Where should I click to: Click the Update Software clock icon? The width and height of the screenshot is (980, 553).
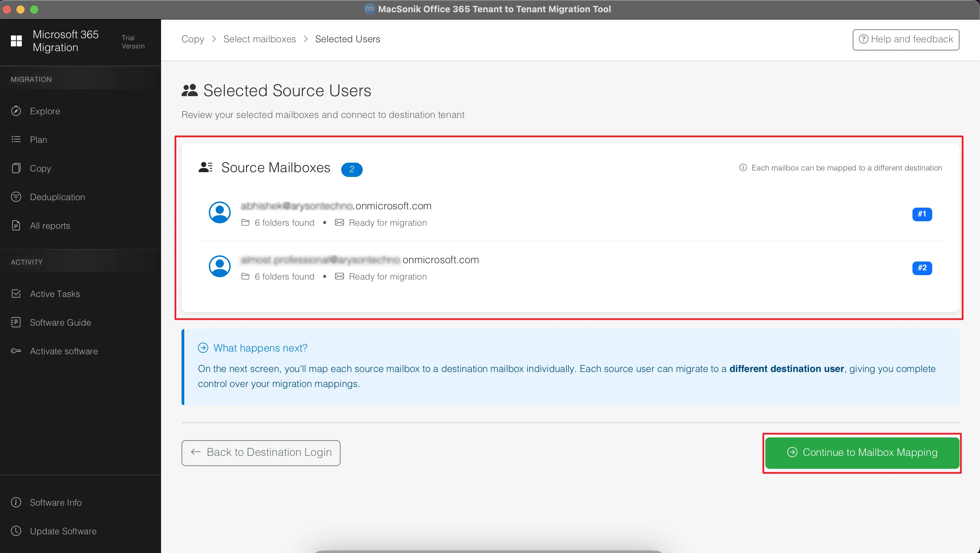click(x=16, y=530)
